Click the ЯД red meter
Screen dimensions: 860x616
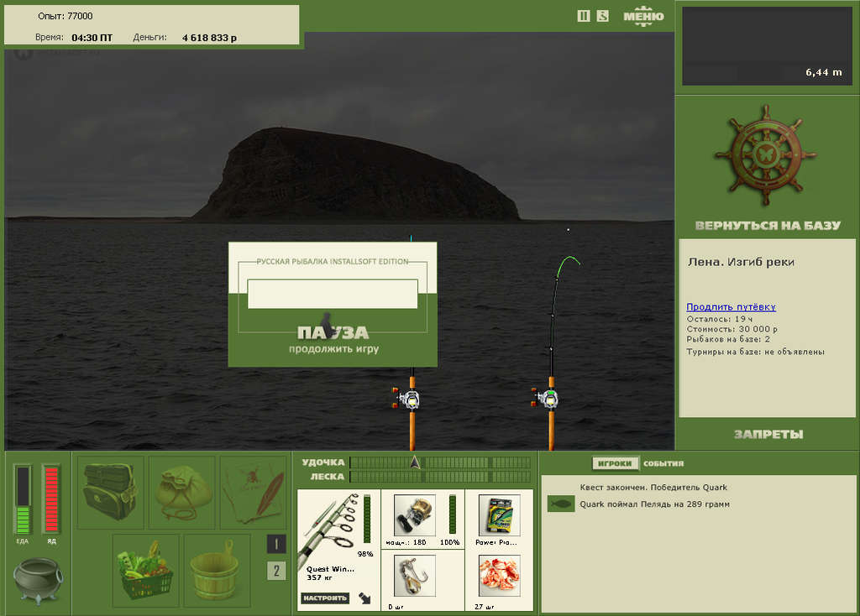tap(51, 499)
